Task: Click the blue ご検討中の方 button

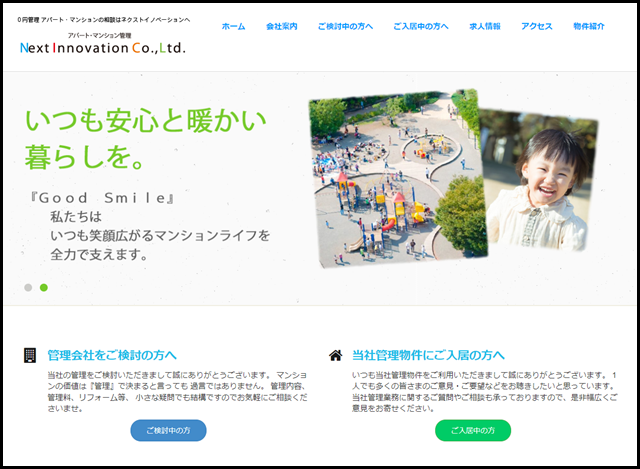Action: click(168, 430)
